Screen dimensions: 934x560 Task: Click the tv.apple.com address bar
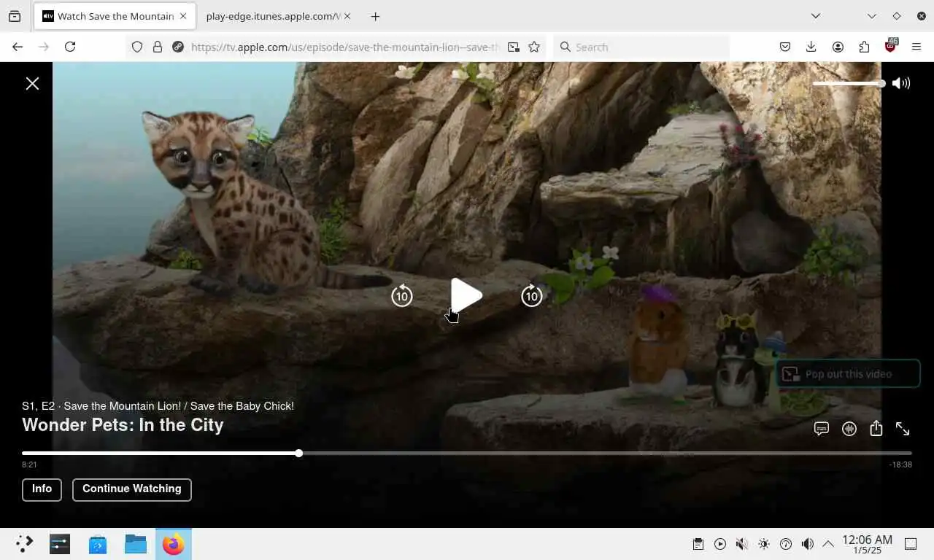click(x=345, y=47)
